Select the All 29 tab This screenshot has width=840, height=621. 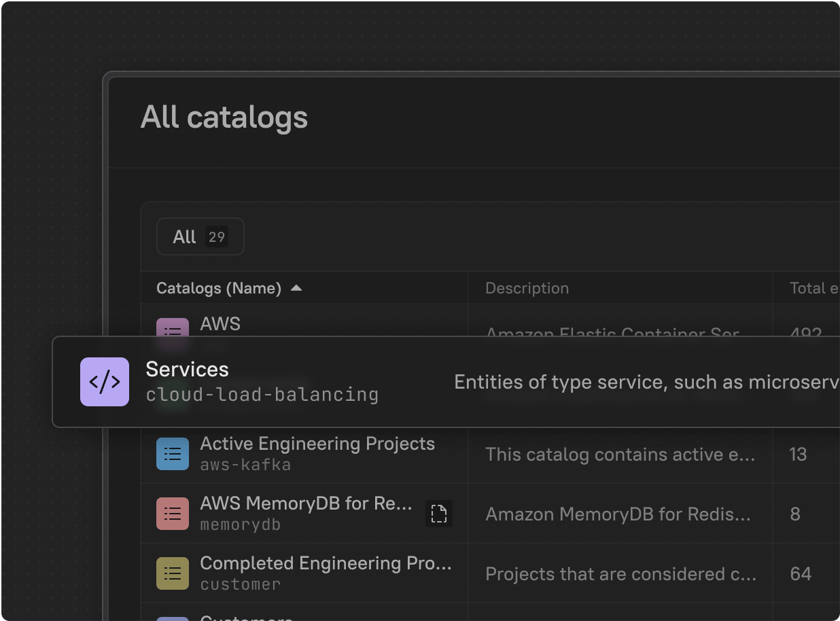point(200,236)
